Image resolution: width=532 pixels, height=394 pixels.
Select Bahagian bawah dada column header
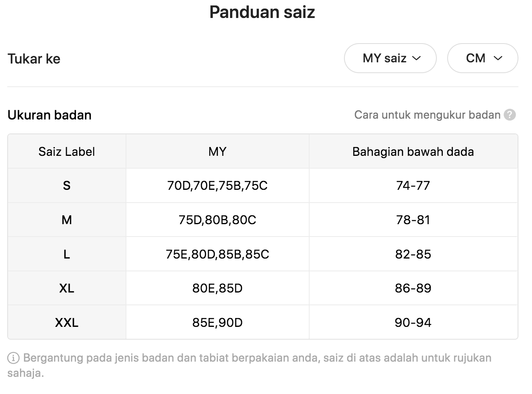[413, 151]
